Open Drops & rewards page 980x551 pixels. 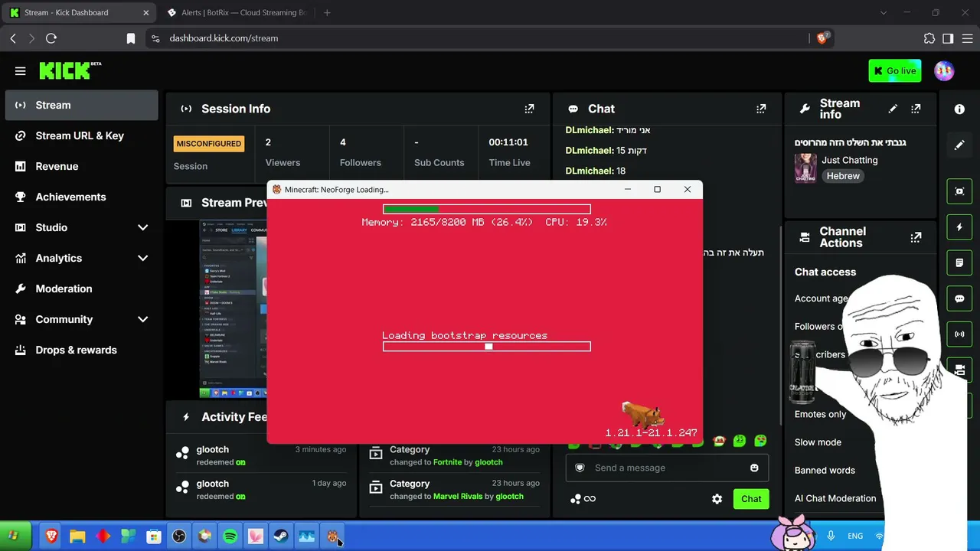click(x=81, y=350)
